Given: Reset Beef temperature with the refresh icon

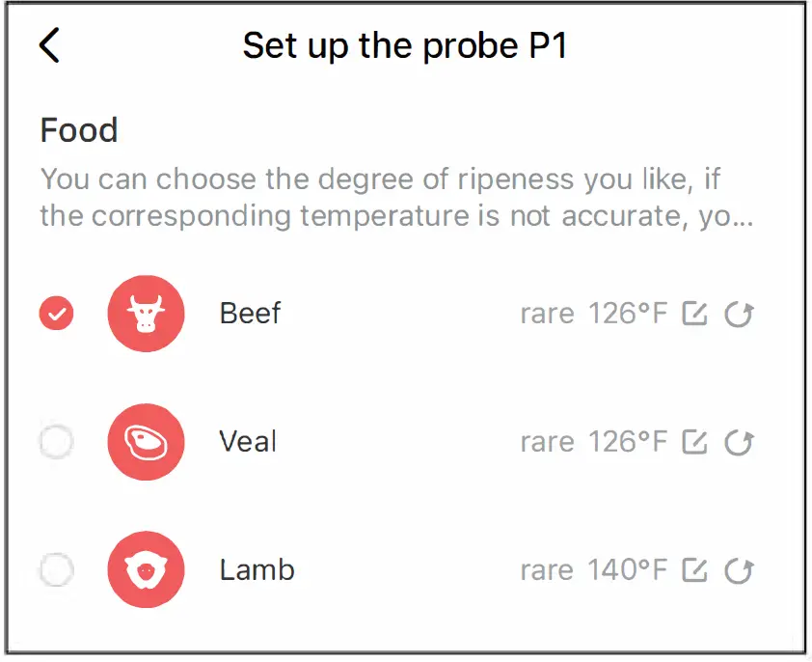Looking at the screenshot, I should pos(739,313).
